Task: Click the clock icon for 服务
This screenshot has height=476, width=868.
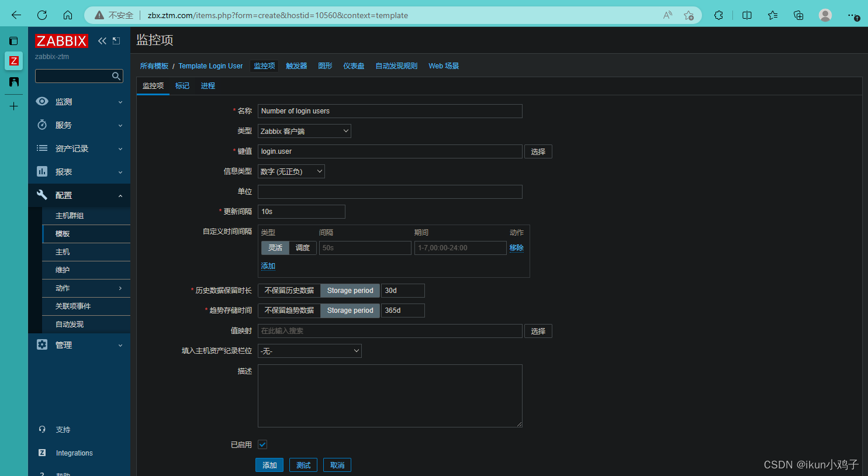Action: (42, 125)
